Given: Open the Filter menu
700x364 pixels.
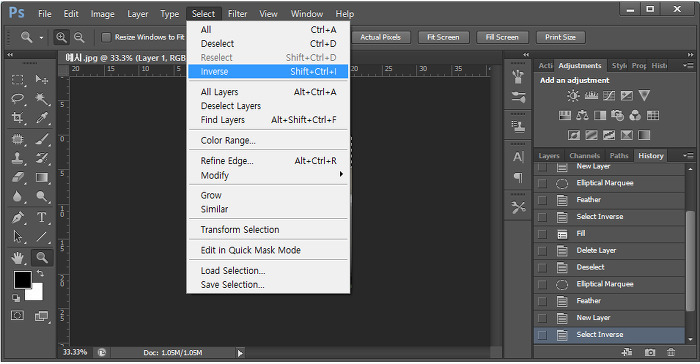Looking at the screenshot, I should coord(237,14).
